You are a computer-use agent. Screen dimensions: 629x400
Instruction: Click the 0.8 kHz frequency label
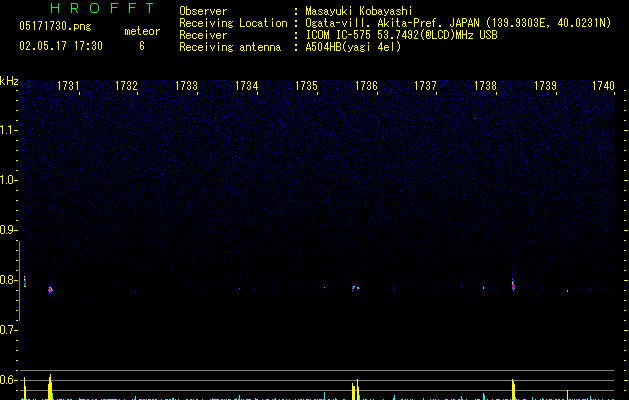pos(8,280)
